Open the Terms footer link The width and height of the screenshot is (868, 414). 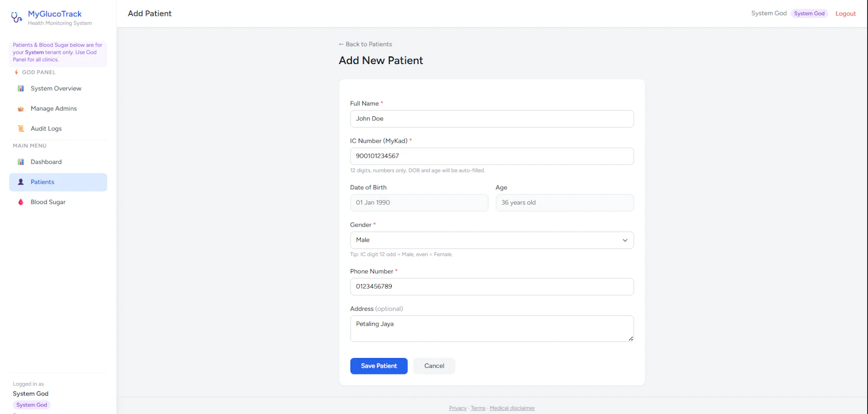pos(478,408)
